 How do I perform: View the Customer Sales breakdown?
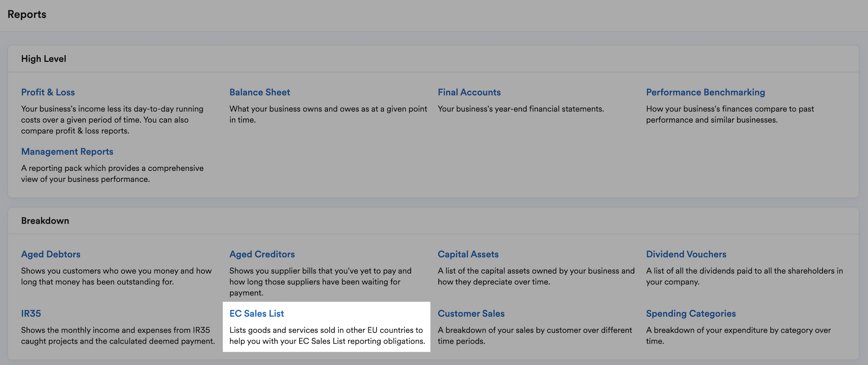(x=471, y=313)
